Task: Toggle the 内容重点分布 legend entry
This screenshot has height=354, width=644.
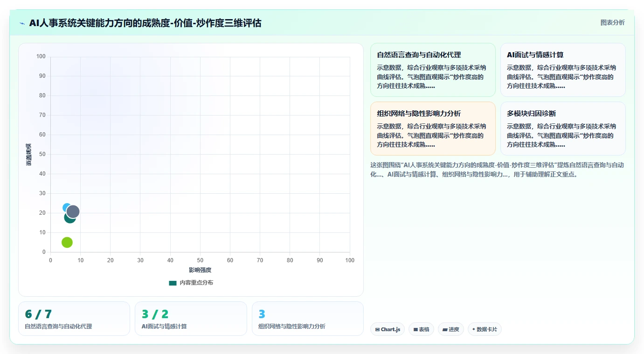Action: tap(191, 283)
